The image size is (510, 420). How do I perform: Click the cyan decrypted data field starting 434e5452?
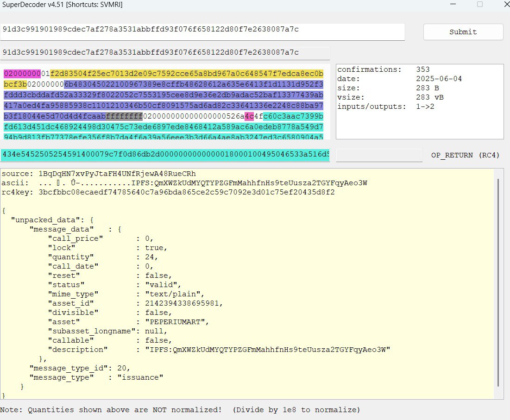[x=165, y=155]
